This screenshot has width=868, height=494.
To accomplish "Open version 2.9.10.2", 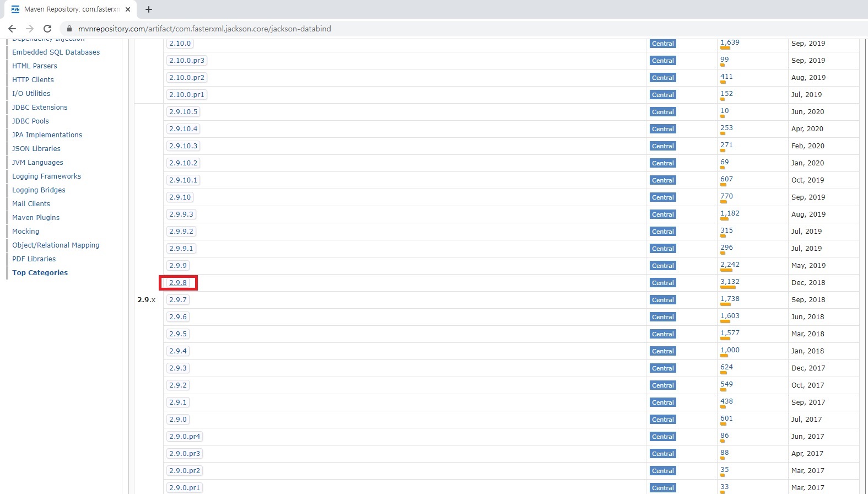I will pos(183,163).
